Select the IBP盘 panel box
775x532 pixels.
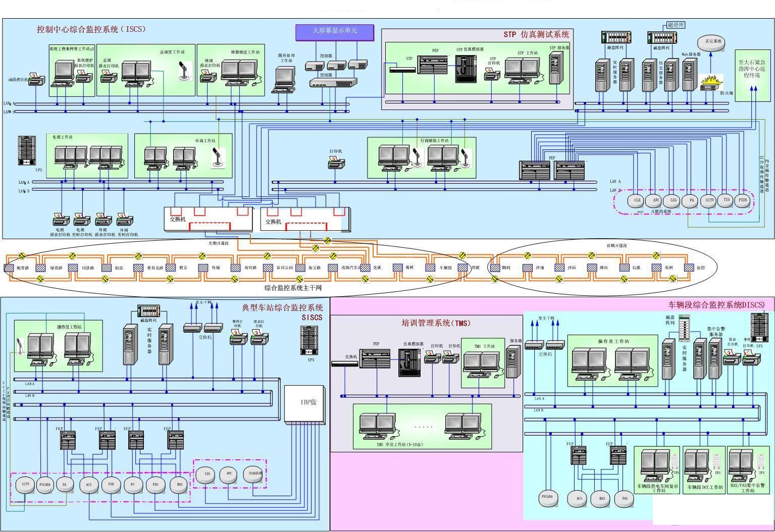[x=305, y=404]
